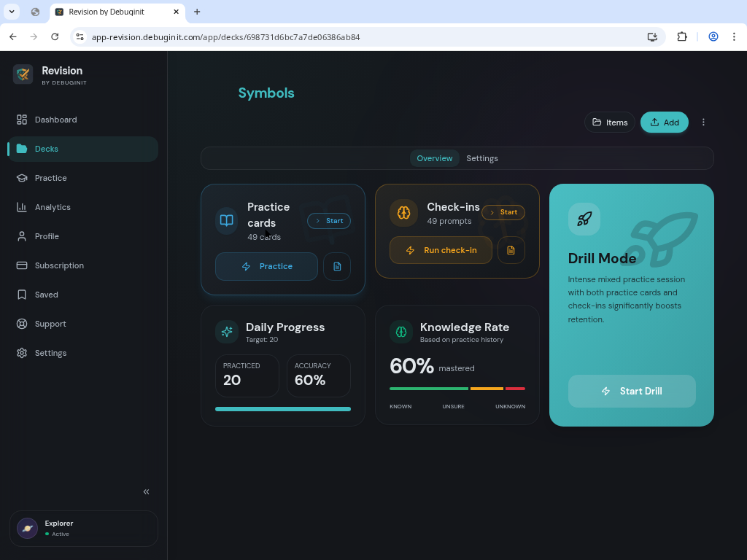
Task: Click the Add button
Action: click(x=664, y=122)
